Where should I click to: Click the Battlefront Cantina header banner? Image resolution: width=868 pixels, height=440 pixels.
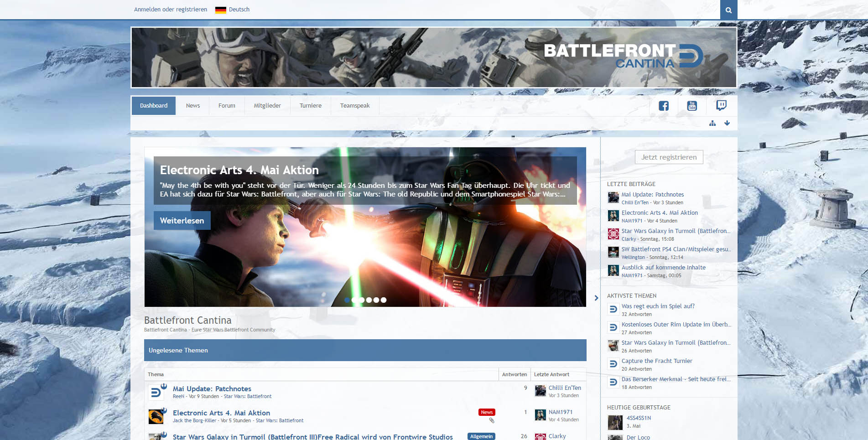click(434, 57)
